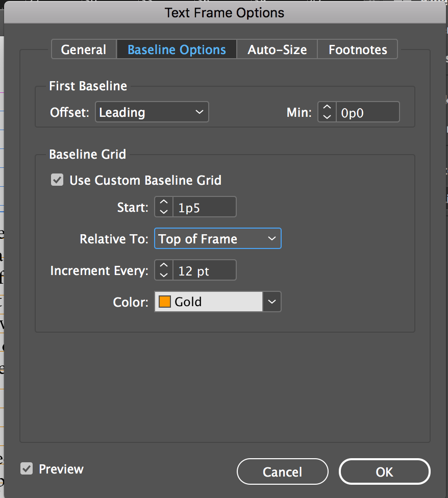Click the Start field down arrow

click(163, 211)
